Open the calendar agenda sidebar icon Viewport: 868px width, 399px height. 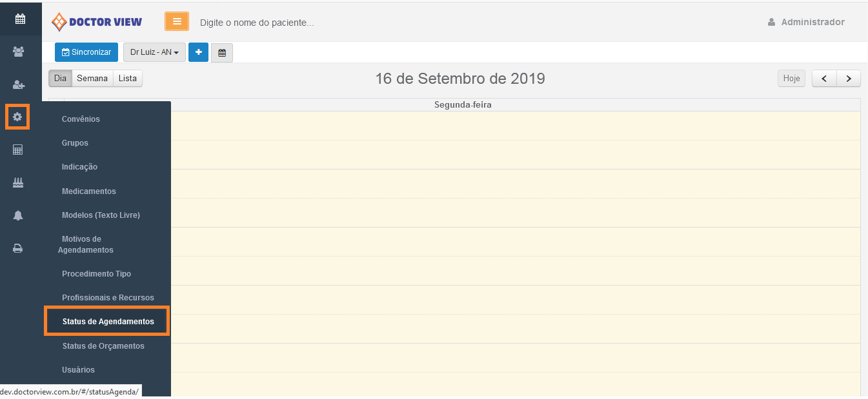[20, 19]
